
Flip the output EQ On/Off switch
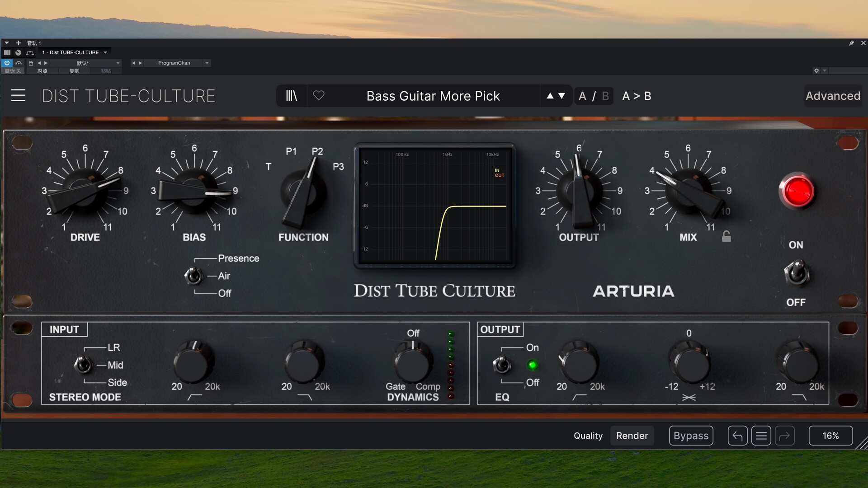coord(502,365)
